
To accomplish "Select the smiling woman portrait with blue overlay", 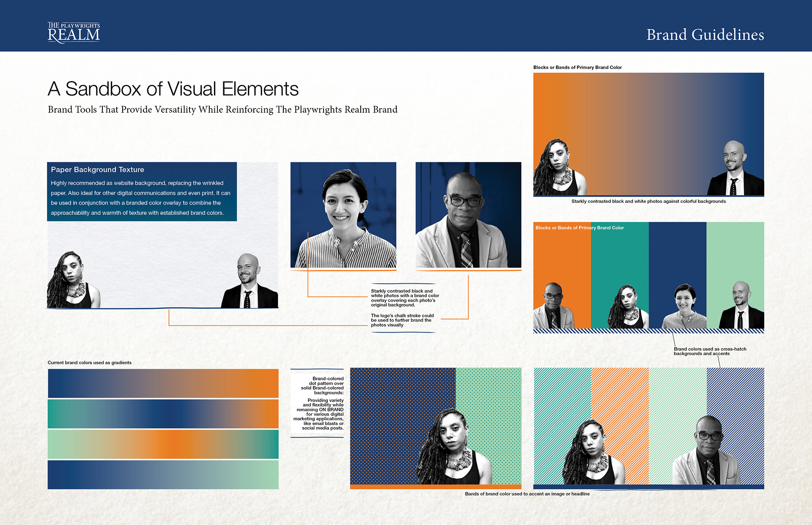I will 343,215.
